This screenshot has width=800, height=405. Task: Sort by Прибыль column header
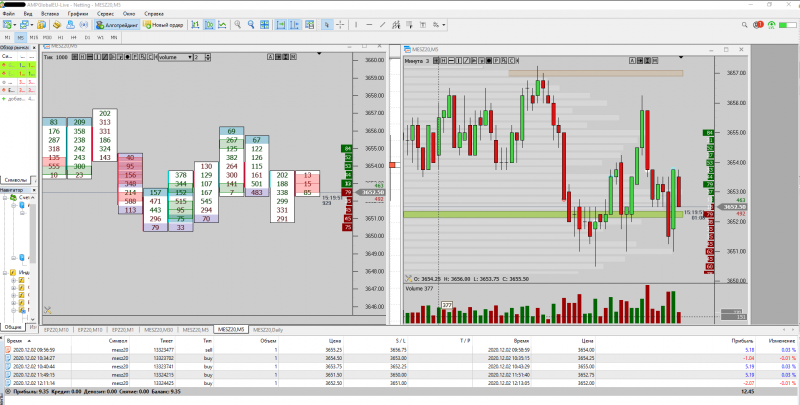pyautogui.click(x=742, y=340)
